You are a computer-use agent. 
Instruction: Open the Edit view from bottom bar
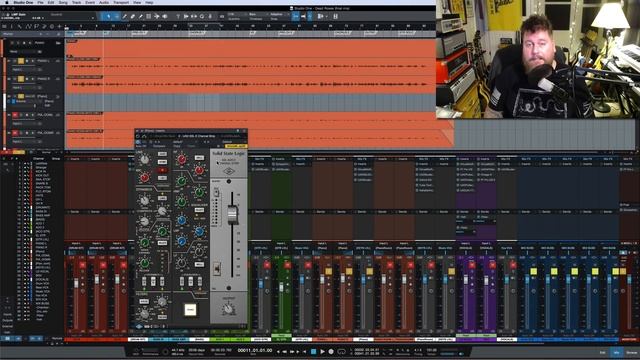click(602, 352)
